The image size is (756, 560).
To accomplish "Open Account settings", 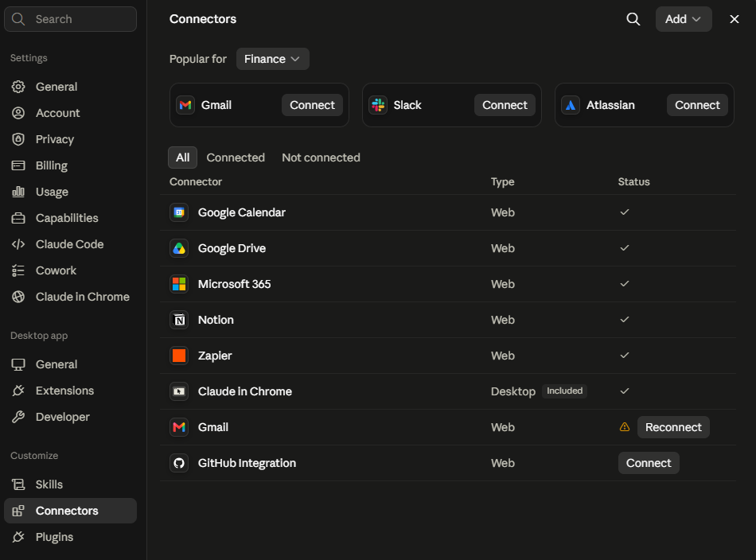I will (x=70, y=113).
